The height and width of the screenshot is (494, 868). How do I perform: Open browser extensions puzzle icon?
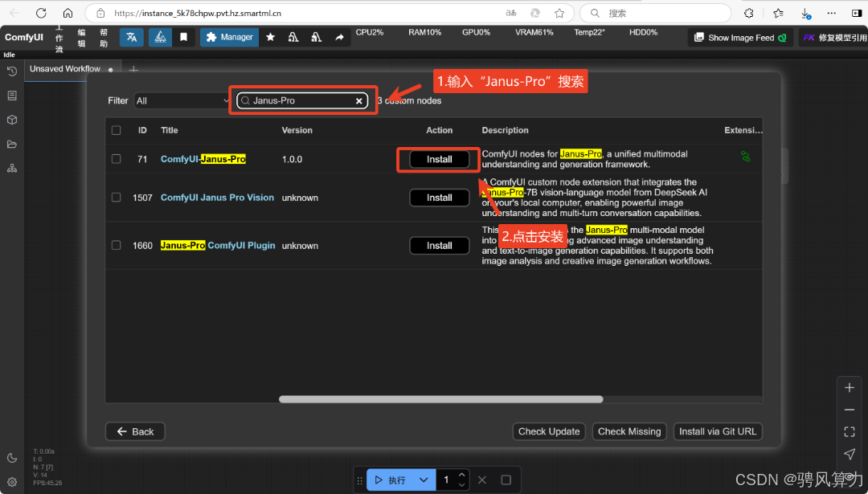point(748,13)
